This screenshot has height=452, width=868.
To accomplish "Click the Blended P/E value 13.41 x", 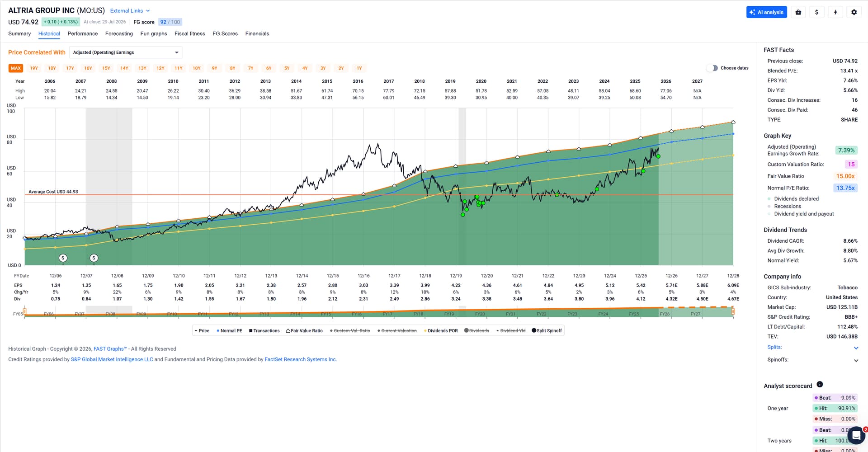I will 849,71.
